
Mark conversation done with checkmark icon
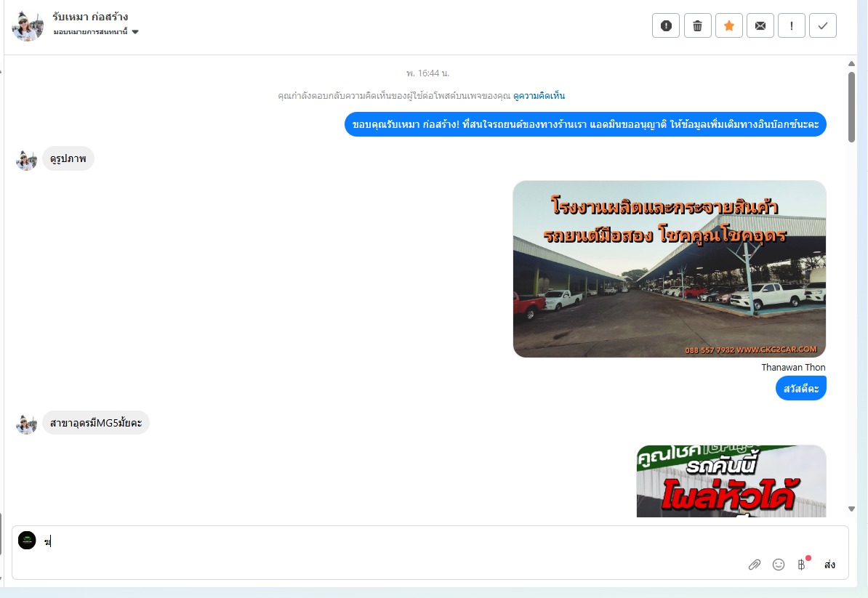click(x=823, y=25)
